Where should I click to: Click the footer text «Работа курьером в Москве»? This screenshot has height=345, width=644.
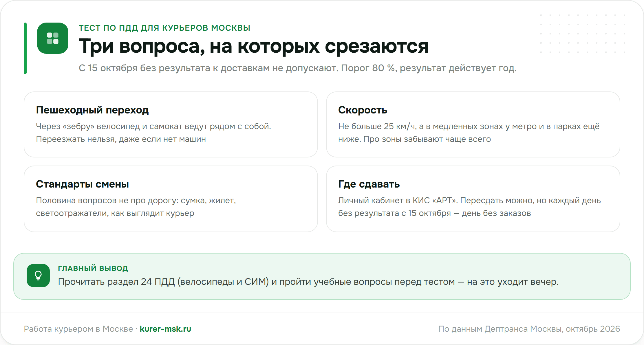[78, 329]
